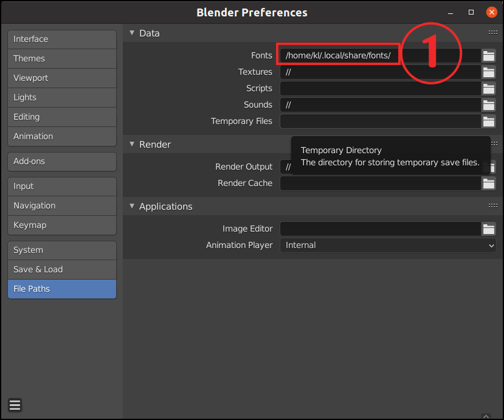The width and height of the screenshot is (504, 420).
Task: Open folder browser for Textures path
Action: (489, 72)
